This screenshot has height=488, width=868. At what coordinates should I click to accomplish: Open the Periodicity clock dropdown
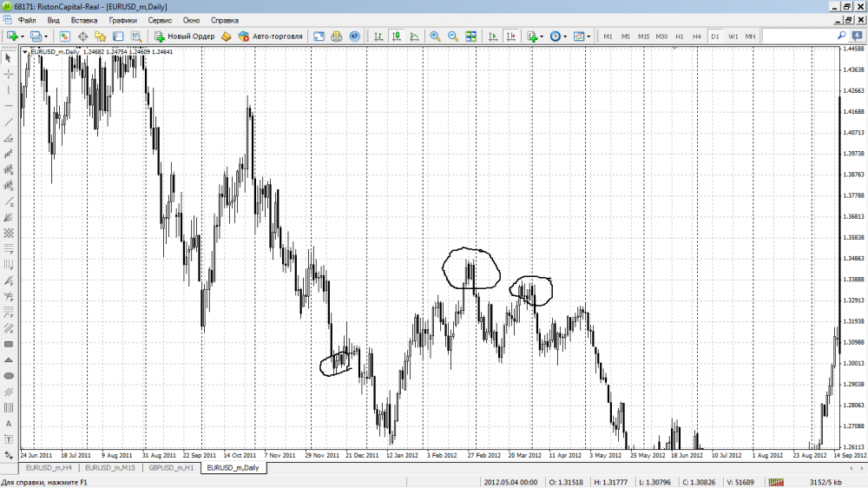pyautogui.click(x=558, y=36)
